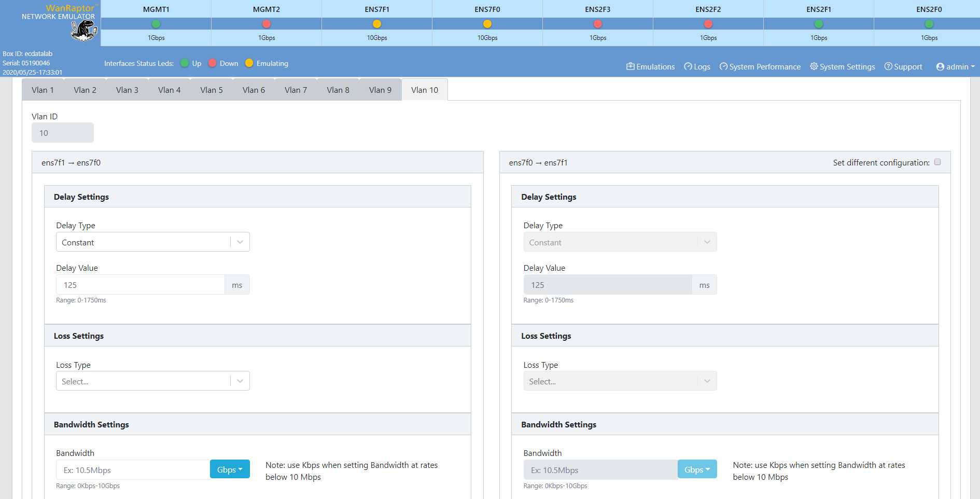Open the Emulations page
980x499 pixels.
tap(650, 67)
